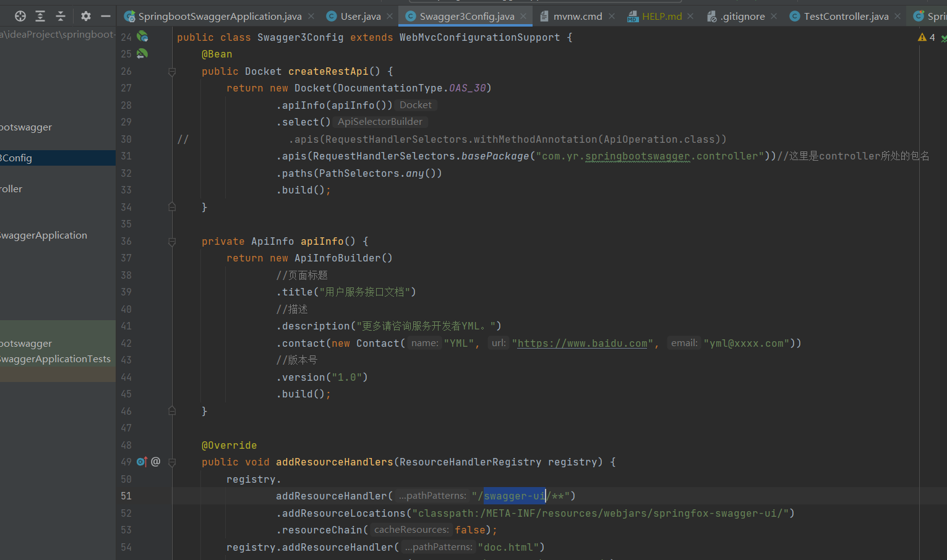
Task: Collapse addResourceHandlers fold marker line 49
Action: (172, 462)
